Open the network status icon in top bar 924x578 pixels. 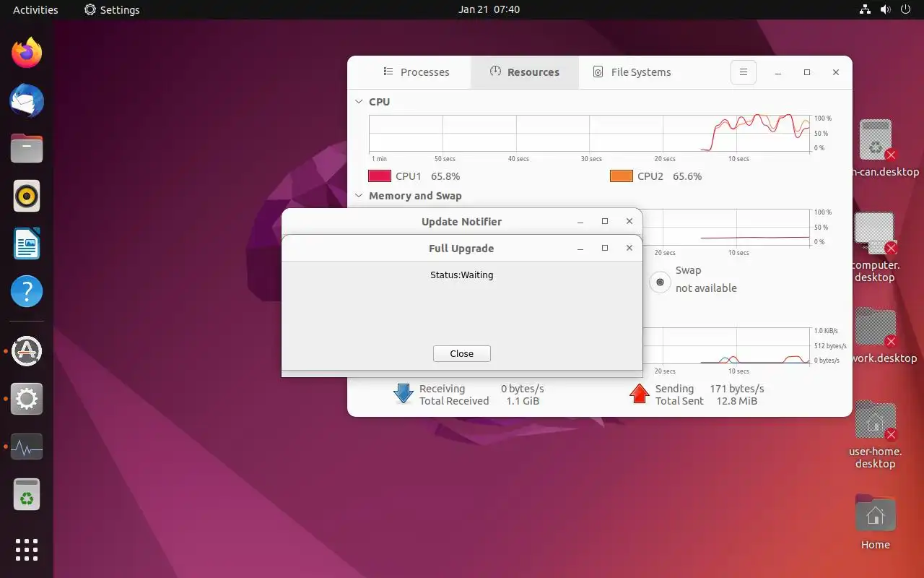[865, 9]
